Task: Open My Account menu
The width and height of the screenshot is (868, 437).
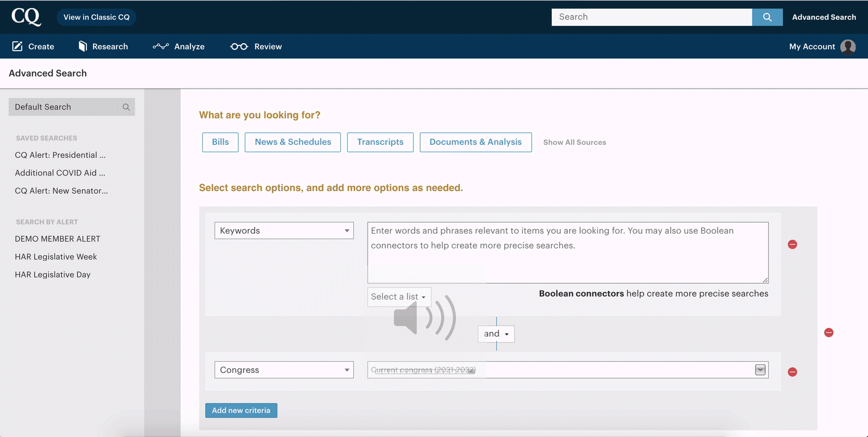Action: (x=812, y=47)
